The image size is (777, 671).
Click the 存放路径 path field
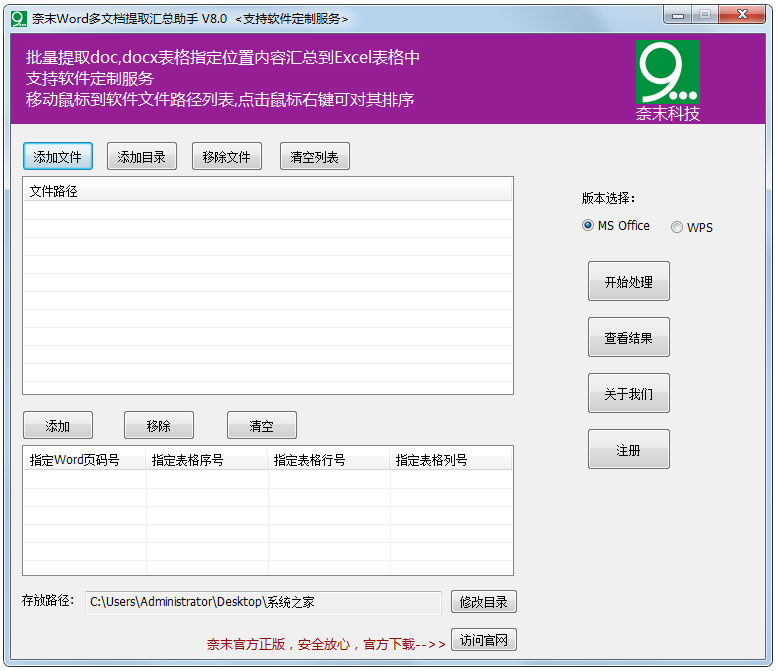[x=262, y=602]
